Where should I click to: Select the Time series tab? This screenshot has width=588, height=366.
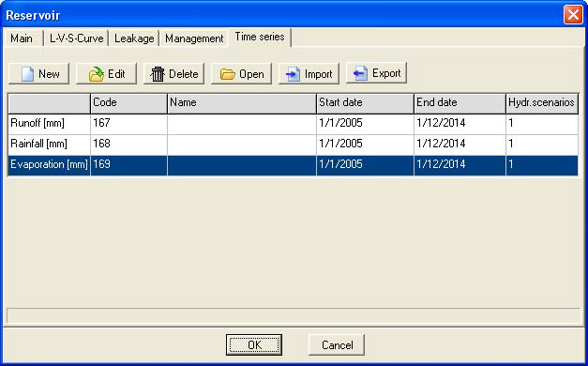(260, 37)
